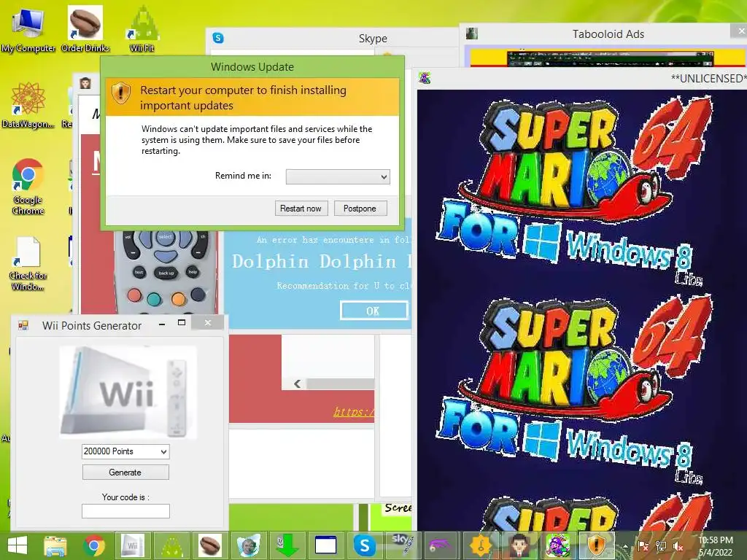
Task: Click the red button on the remote
Action: pyautogui.click(x=135, y=295)
